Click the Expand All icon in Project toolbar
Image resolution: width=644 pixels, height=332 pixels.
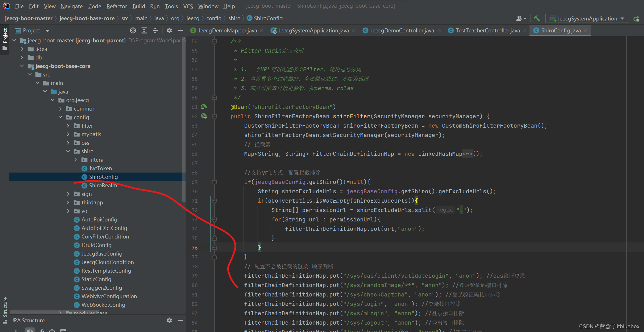tap(144, 30)
